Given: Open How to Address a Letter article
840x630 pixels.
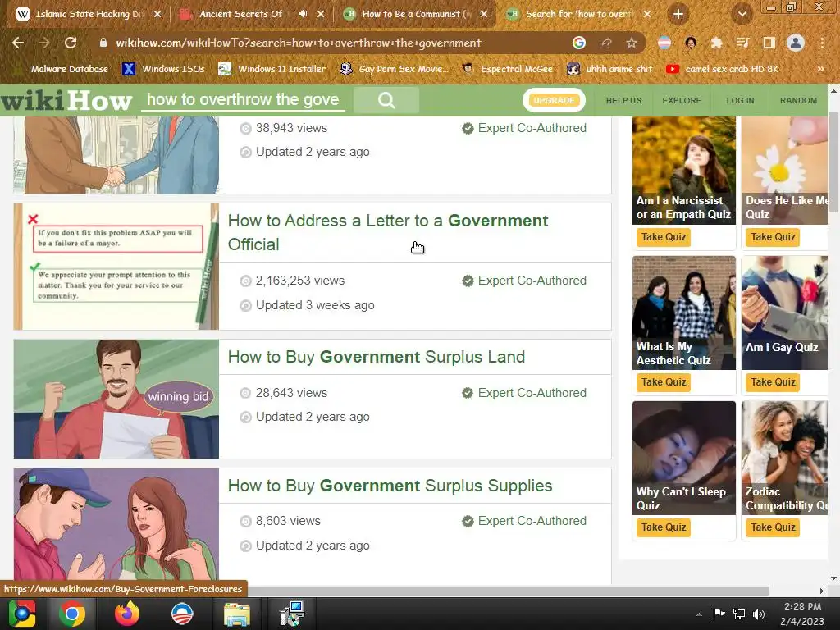Looking at the screenshot, I should coord(388,232).
